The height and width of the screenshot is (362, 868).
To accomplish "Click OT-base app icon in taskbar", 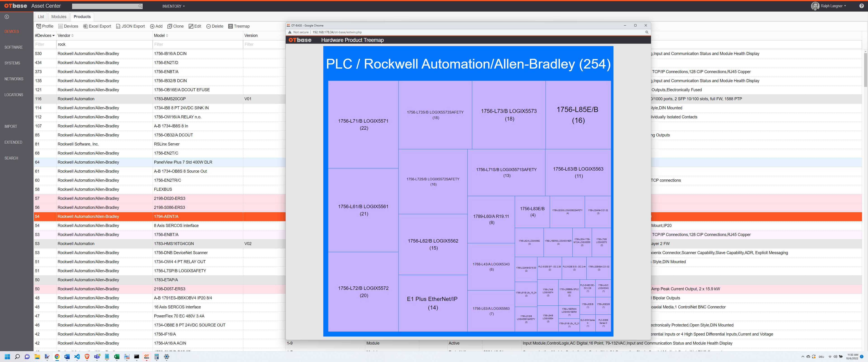I will point(146,357).
